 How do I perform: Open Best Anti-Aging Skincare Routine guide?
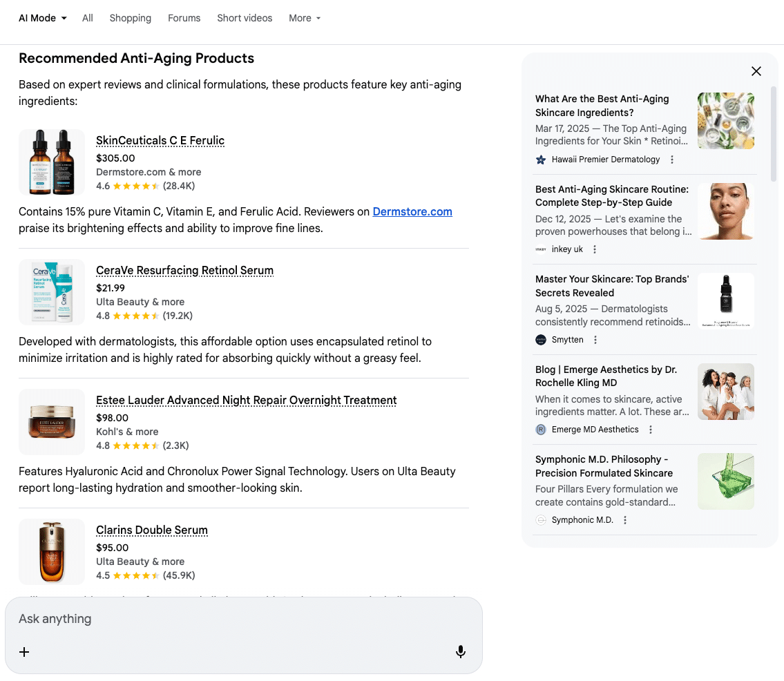tap(612, 196)
